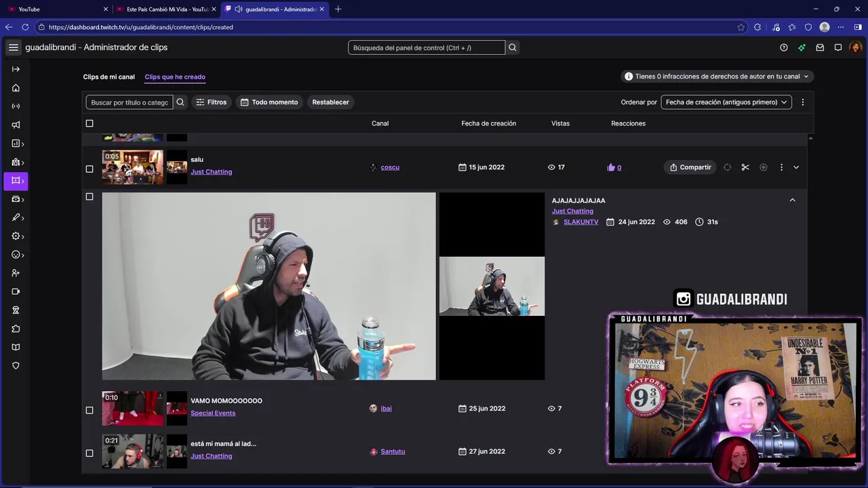
Task: Check the box for the AJAJAJJAJAJAA clip
Action: 90,197
